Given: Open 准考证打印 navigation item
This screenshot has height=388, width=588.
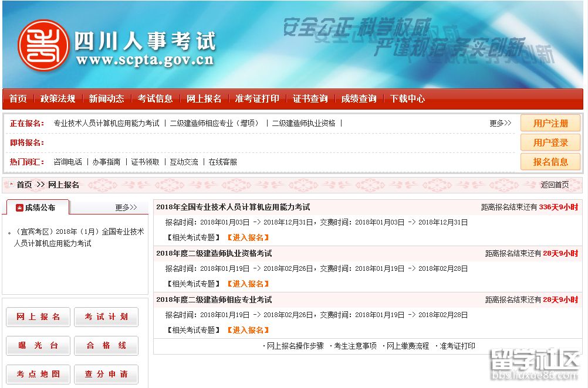Looking at the screenshot, I should (x=258, y=99).
